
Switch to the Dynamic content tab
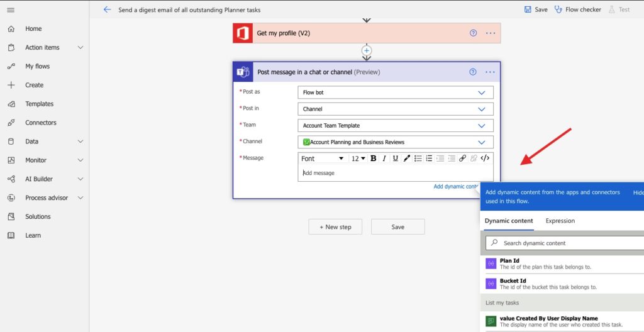[509, 221]
